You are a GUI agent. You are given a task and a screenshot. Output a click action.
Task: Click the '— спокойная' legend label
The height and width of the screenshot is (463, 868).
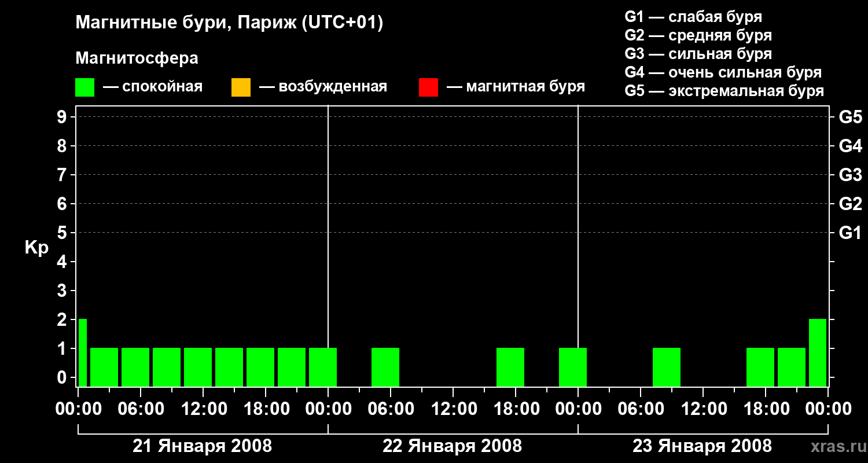point(153,87)
